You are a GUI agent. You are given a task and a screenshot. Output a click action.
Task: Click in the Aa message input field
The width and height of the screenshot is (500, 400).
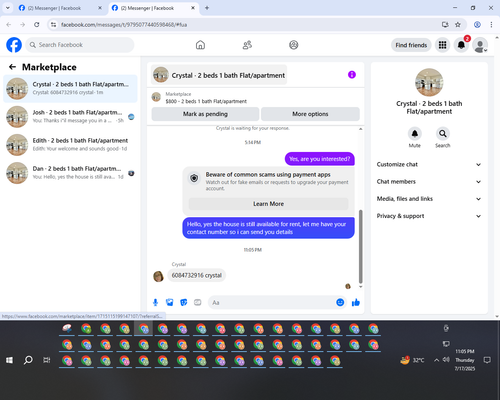272,303
